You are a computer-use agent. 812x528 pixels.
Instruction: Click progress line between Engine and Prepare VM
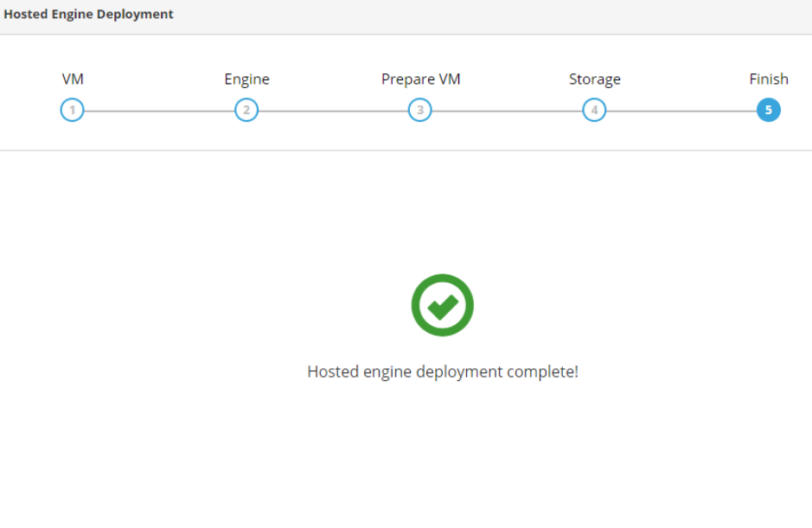click(x=333, y=111)
